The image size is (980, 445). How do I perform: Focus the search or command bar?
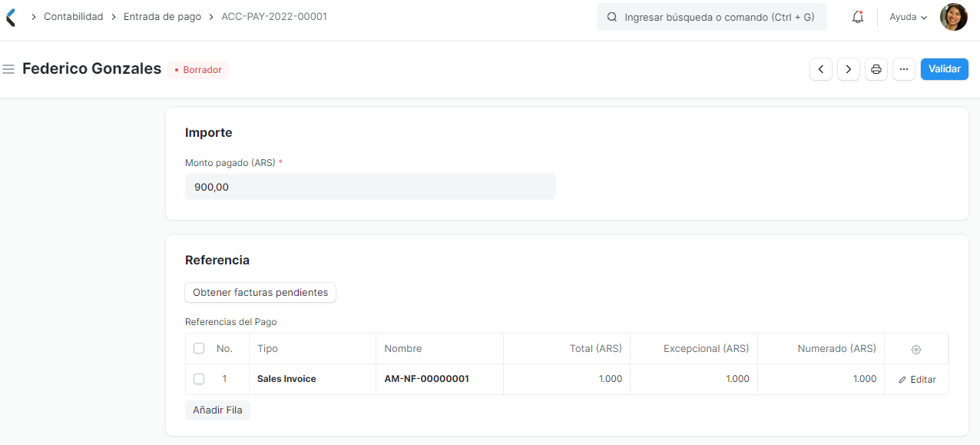point(712,17)
